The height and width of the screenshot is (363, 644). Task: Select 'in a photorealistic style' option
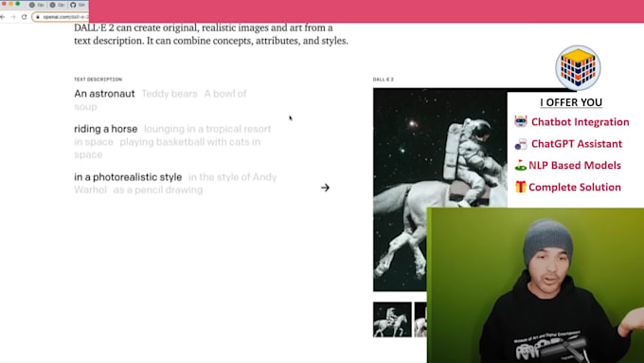pos(128,177)
